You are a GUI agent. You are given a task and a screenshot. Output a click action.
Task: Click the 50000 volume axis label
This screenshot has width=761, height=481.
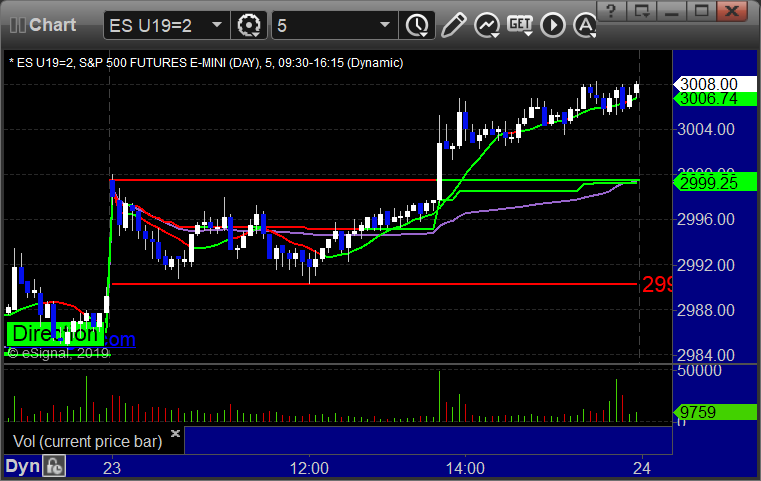pyautogui.click(x=699, y=371)
